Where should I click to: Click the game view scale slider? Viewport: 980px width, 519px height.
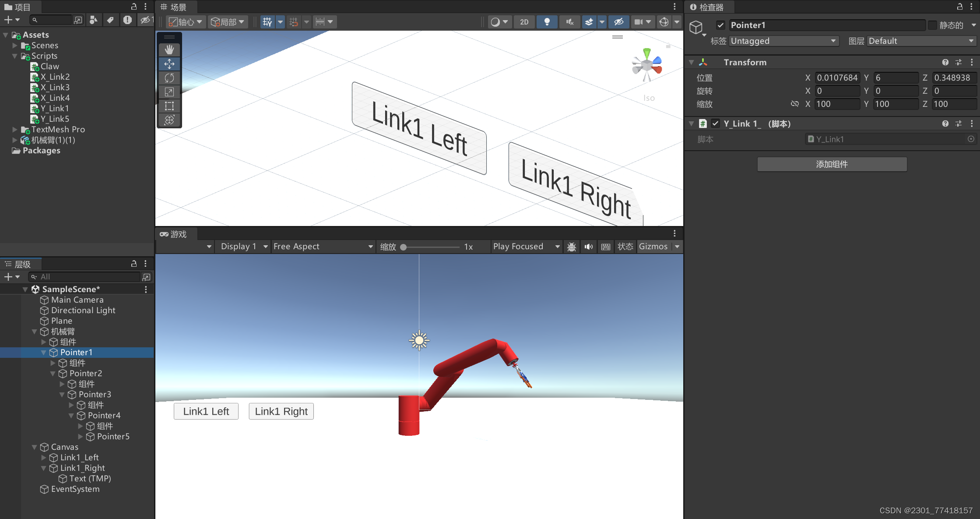coord(431,247)
